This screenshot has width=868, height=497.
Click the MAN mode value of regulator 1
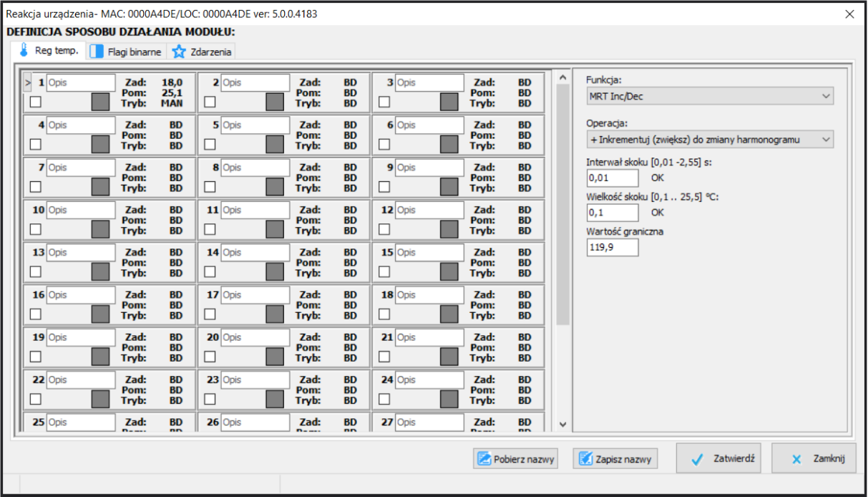[x=172, y=103]
